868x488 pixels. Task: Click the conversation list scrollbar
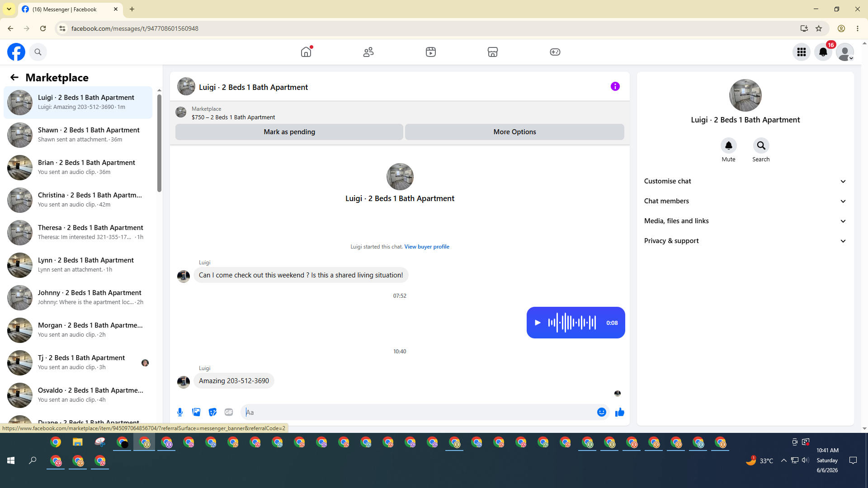click(x=159, y=142)
